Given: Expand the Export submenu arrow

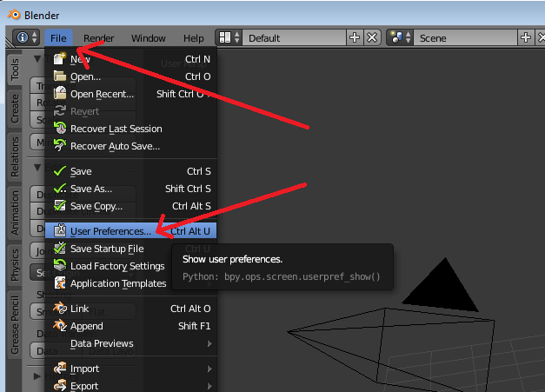Looking at the screenshot, I should pos(209,386).
